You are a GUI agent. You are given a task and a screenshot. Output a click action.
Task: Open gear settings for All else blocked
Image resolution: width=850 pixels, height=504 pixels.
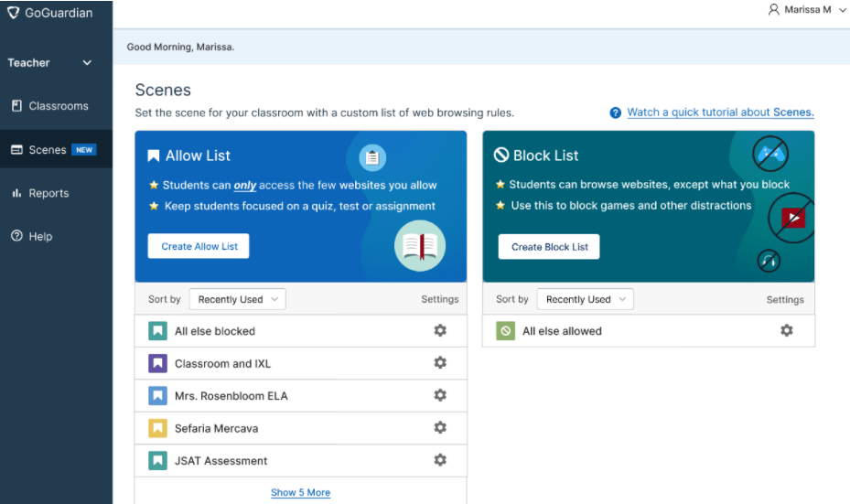[440, 330]
